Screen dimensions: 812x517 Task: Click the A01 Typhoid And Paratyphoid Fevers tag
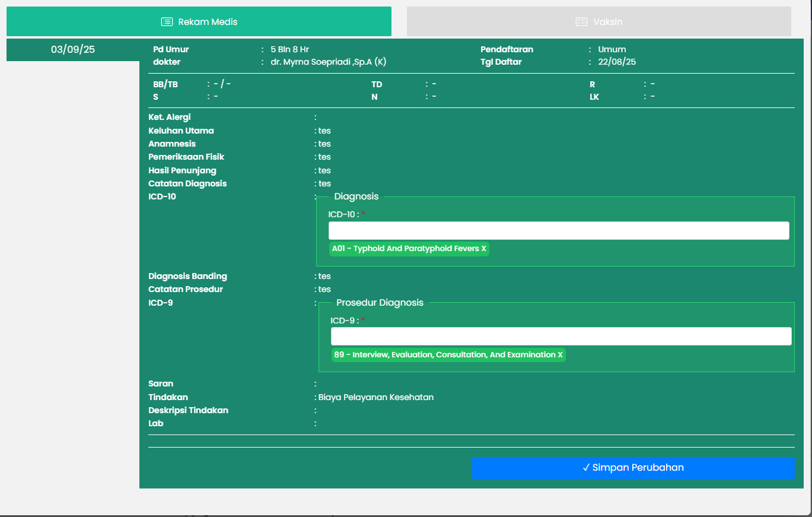point(405,249)
